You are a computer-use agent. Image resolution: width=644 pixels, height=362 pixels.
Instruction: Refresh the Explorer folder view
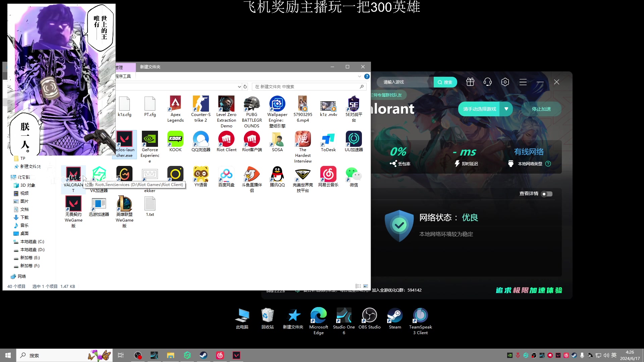(245, 87)
